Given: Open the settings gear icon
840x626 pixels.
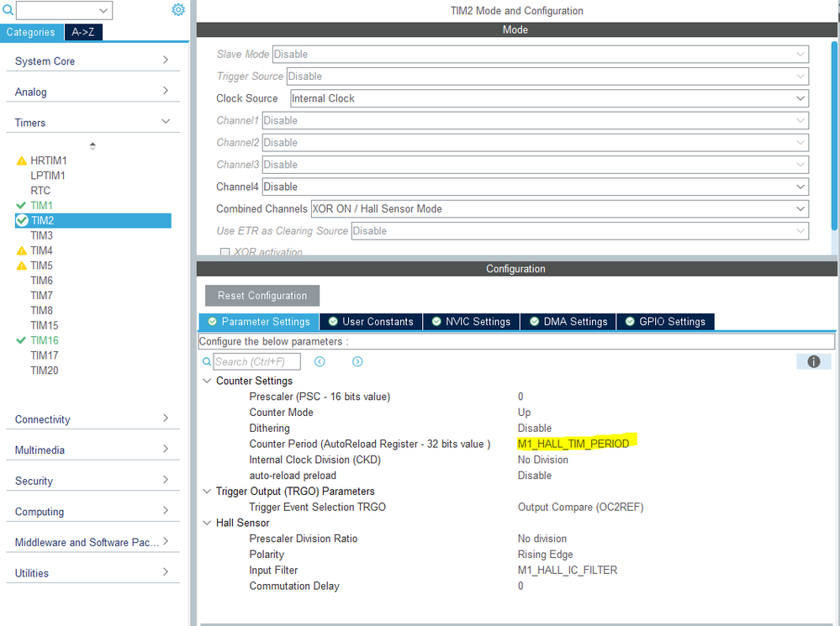Looking at the screenshot, I should point(178,9).
